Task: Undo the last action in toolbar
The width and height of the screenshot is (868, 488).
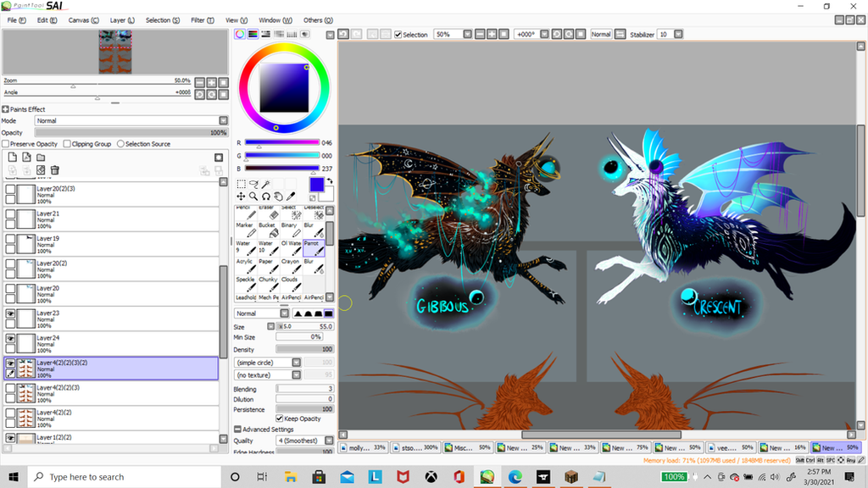Action: pos(344,34)
